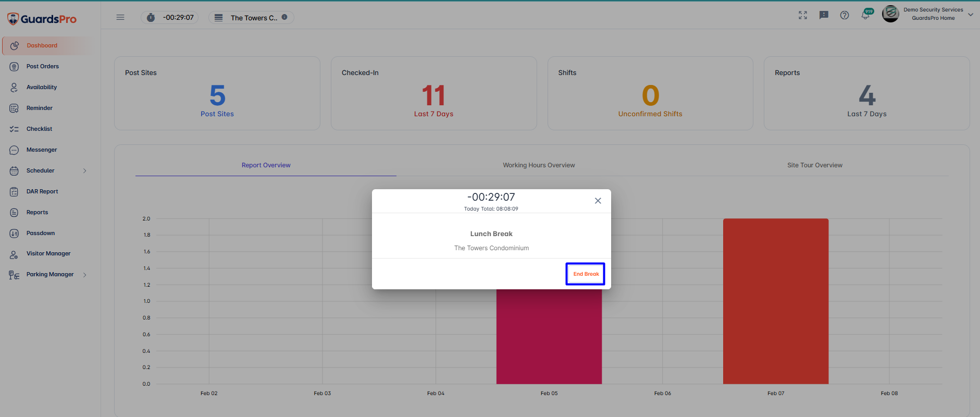The image size is (980, 417).
Task: Expand the Parking Manager submenu
Action: (x=84, y=275)
